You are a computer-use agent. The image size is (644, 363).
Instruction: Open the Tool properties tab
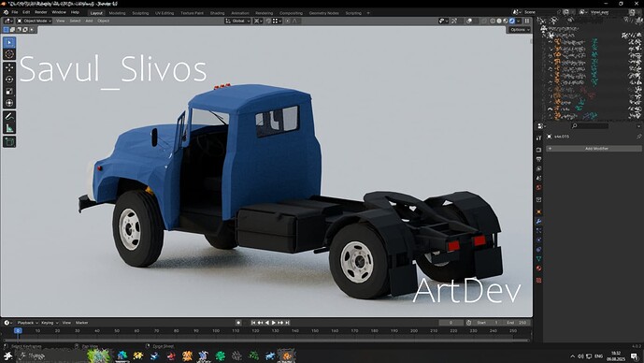(x=538, y=138)
